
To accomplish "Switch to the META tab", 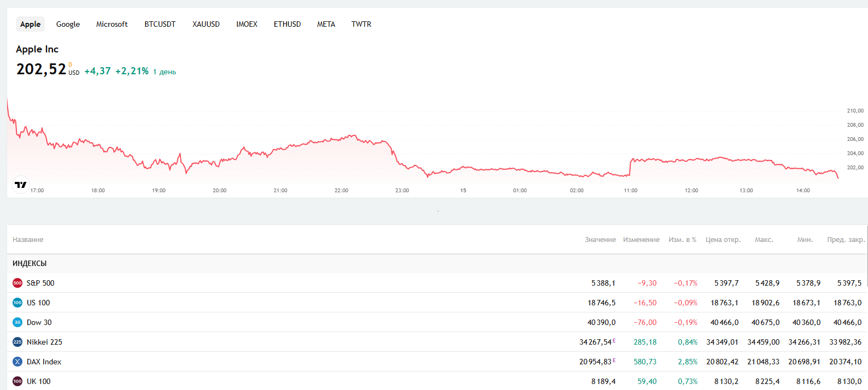I will click(326, 24).
